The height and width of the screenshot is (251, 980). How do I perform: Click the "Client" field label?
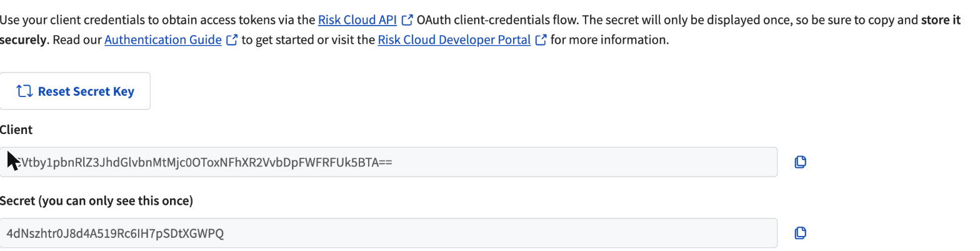tap(16, 130)
